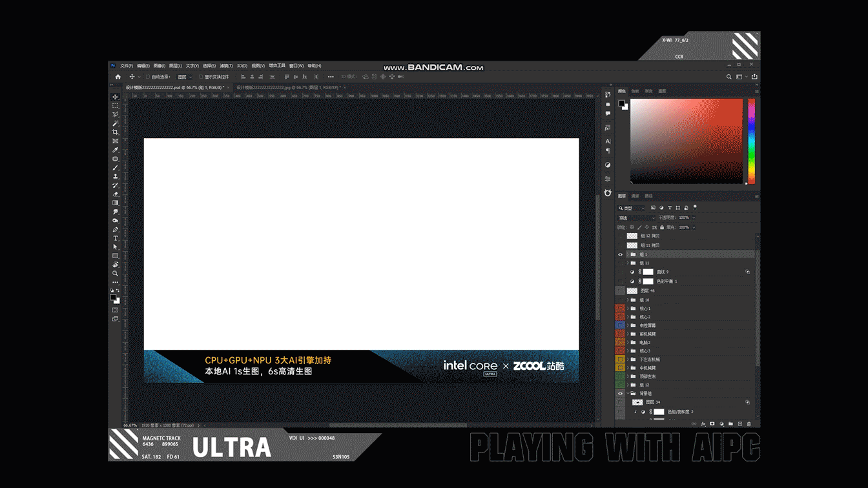Select the Horizontal Type tool
This screenshot has width=868, height=488.
point(116,238)
